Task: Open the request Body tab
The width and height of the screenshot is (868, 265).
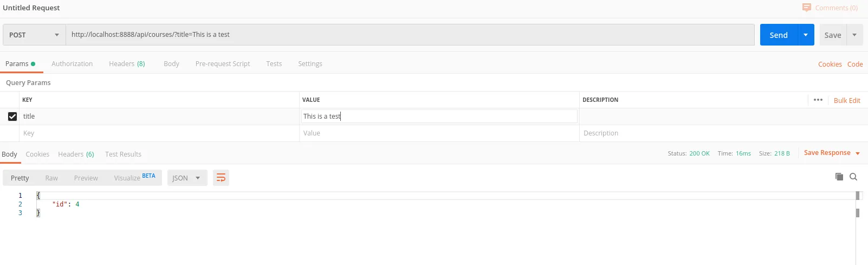Action: [171, 63]
